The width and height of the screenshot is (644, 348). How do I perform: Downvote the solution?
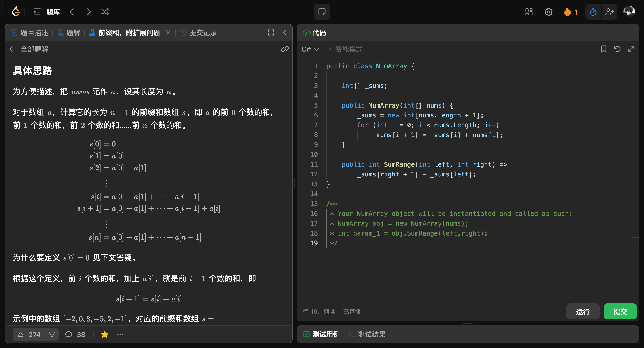tap(52, 335)
